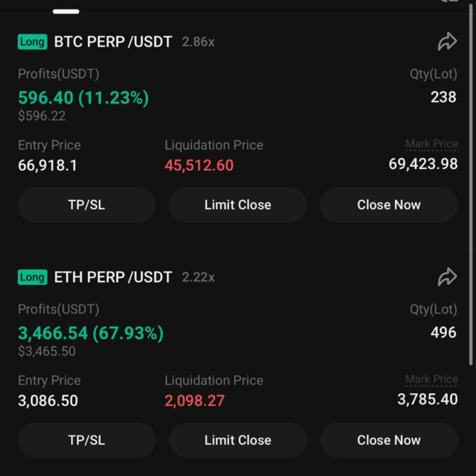Open TP/SL for ETH position
This screenshot has height=476, width=476.
point(87,440)
